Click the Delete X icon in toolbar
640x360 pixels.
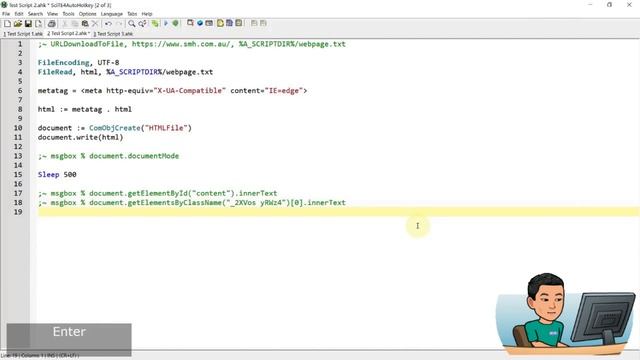[x=95, y=24]
